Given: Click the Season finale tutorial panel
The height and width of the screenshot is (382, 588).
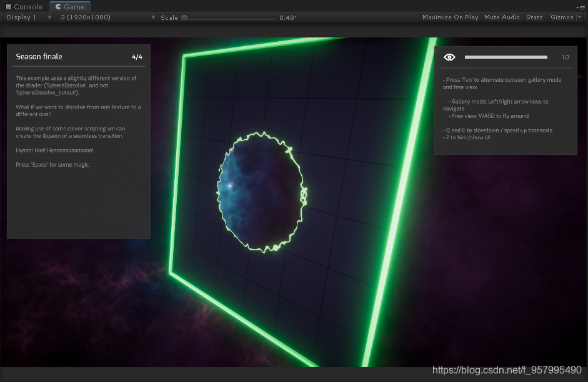Looking at the screenshot, I should [x=78, y=140].
